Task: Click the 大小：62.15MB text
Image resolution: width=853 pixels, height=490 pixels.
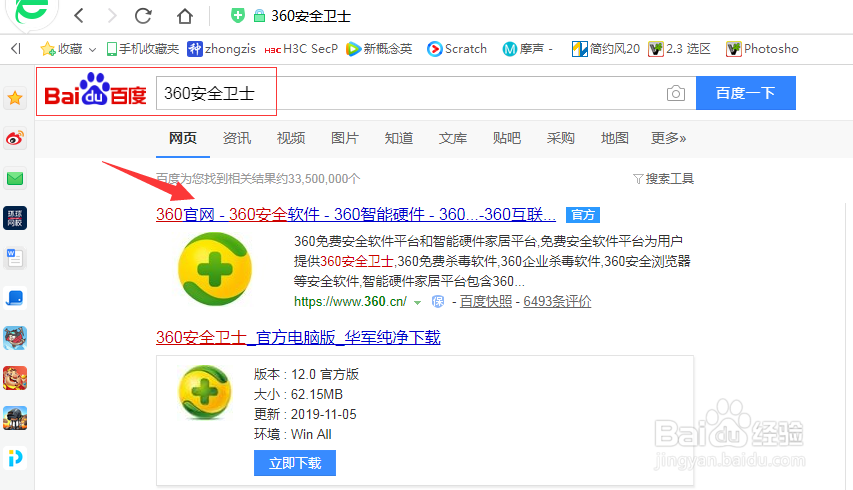Action: coord(298,394)
